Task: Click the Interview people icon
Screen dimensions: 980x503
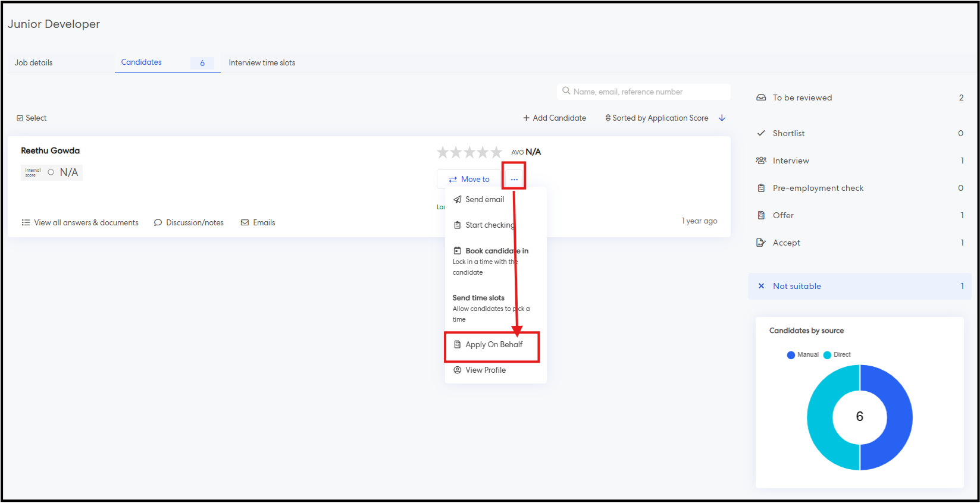Action: (x=761, y=161)
